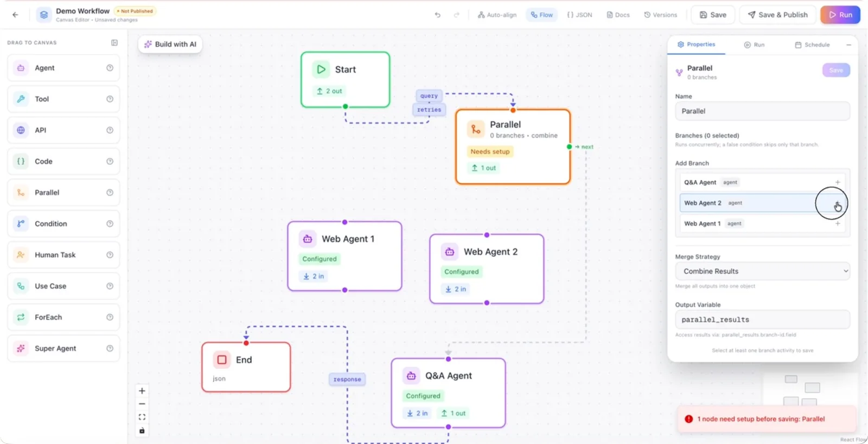868x444 pixels.
Task: Select the Parallel node on canvas
Action: [x=513, y=147]
